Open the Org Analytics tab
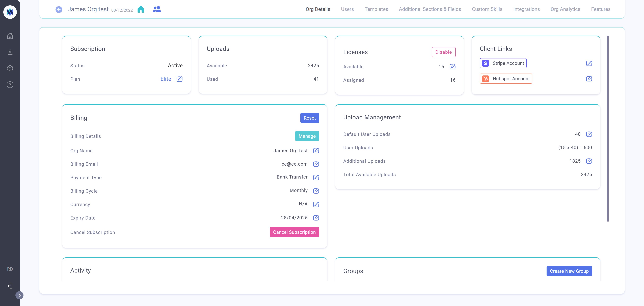The height and width of the screenshot is (306, 644). pyautogui.click(x=566, y=9)
